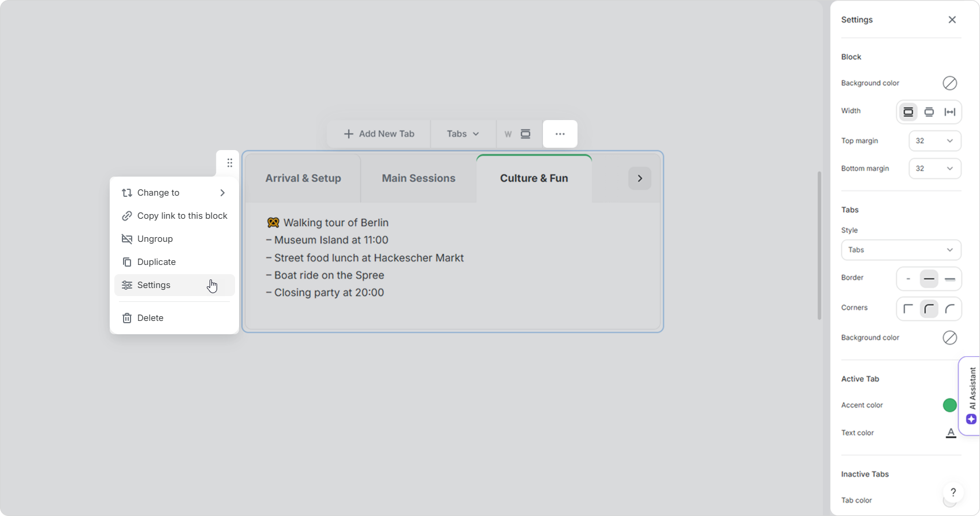The image size is (980, 516).
Task: Switch to the Main Sessions tab
Action: pyautogui.click(x=419, y=178)
